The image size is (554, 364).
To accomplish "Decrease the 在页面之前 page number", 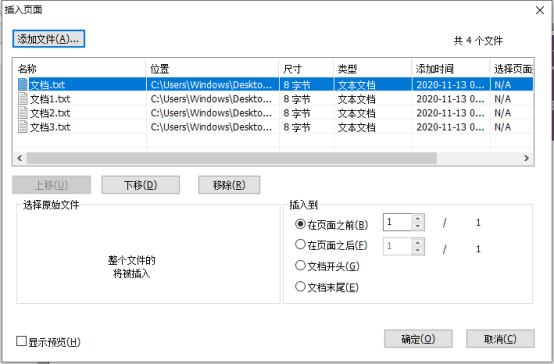I will (418, 226).
